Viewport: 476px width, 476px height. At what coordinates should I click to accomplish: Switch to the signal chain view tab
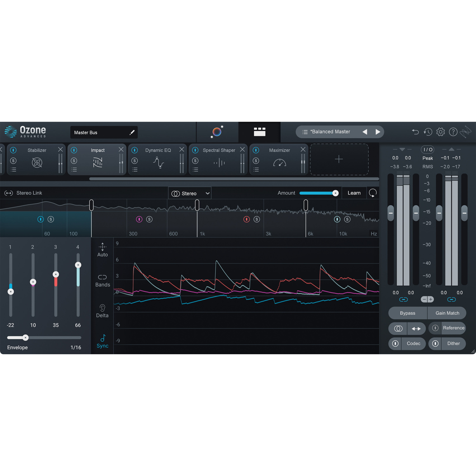click(x=260, y=132)
